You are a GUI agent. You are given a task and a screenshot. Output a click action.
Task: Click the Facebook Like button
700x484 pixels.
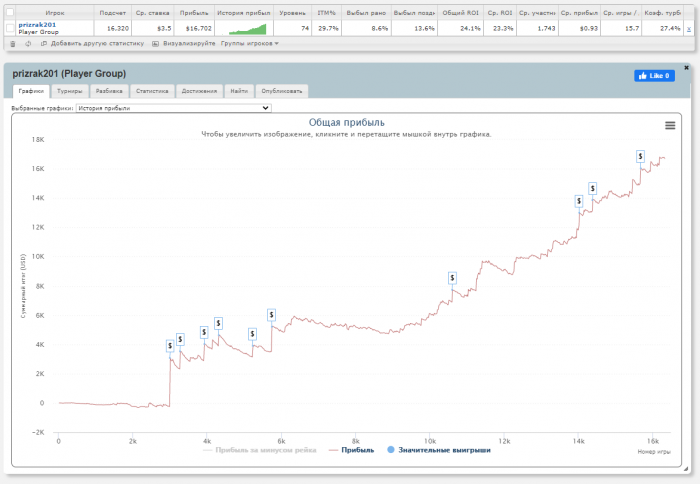click(x=655, y=76)
